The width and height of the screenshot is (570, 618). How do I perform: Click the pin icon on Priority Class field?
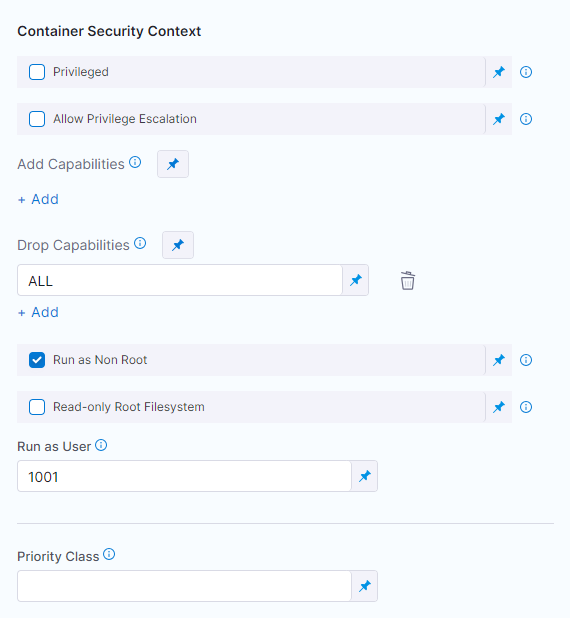[365, 586]
